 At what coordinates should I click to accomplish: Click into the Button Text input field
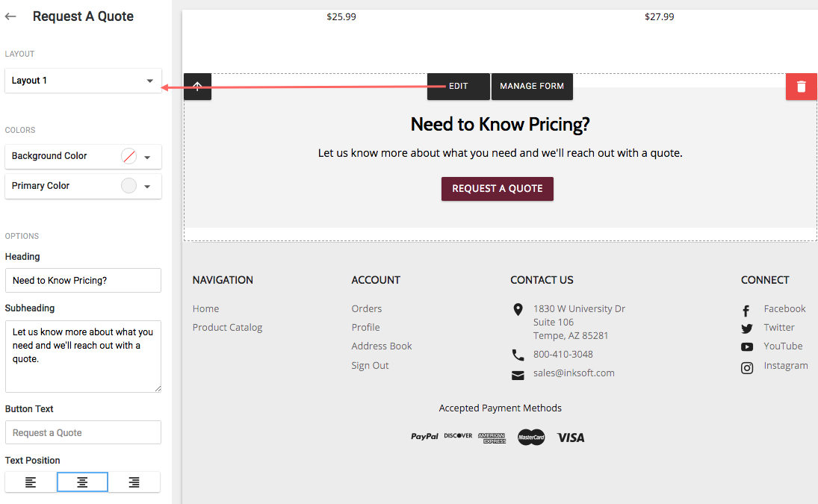83,432
